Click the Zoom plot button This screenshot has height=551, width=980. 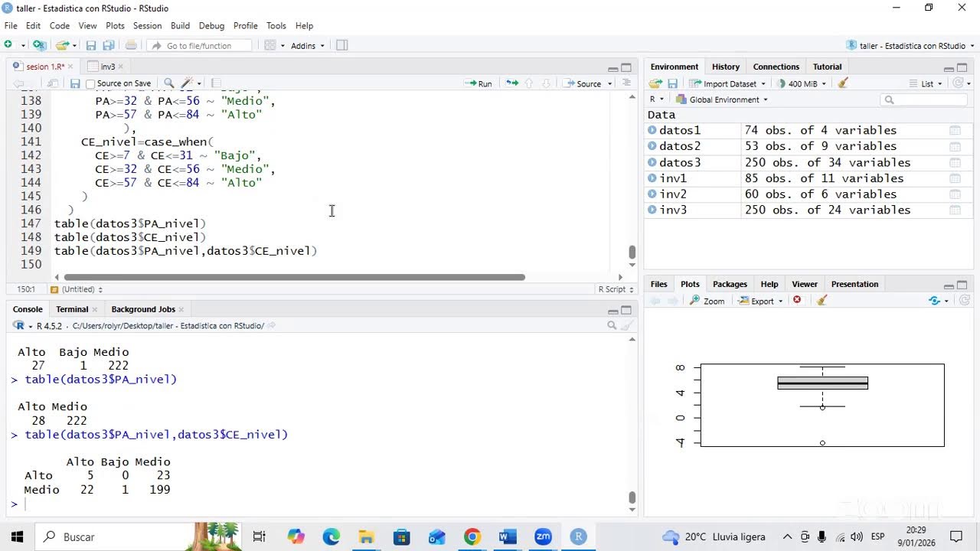pos(707,301)
